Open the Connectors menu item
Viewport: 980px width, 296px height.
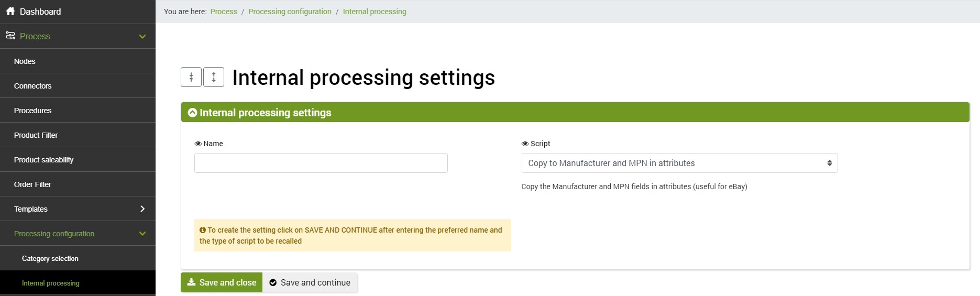33,86
